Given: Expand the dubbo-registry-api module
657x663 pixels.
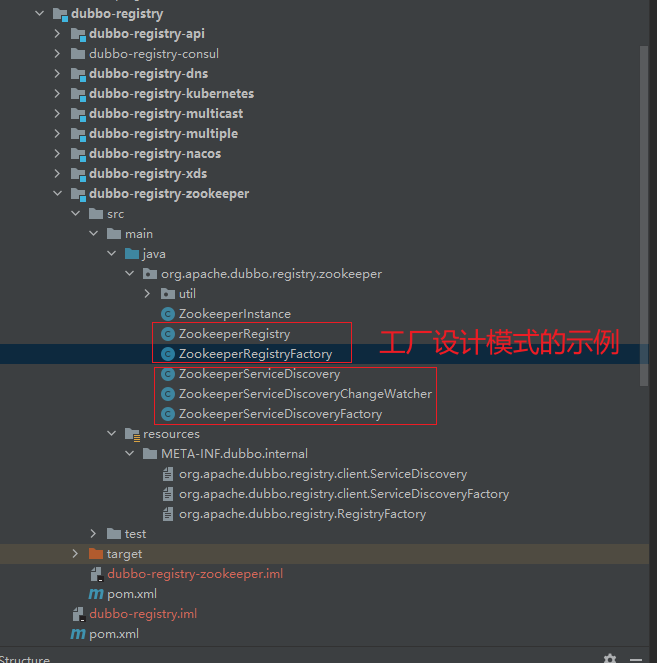Looking at the screenshot, I should click(x=57, y=33).
